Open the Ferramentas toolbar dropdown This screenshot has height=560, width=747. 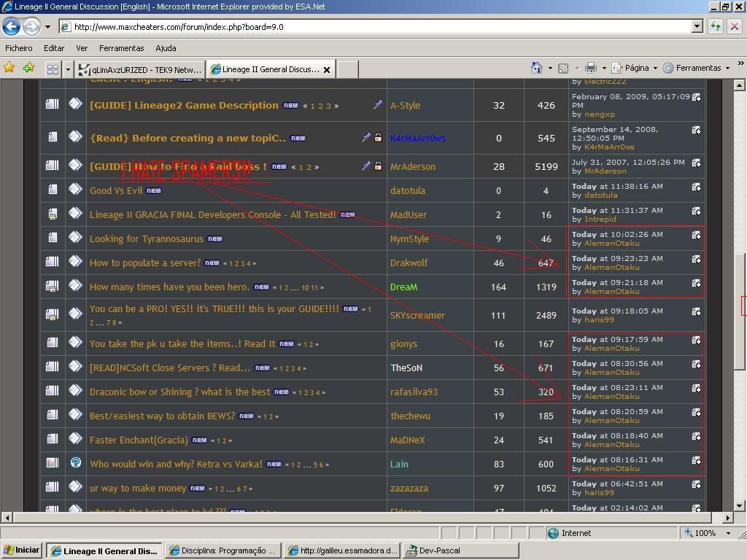pos(697,68)
